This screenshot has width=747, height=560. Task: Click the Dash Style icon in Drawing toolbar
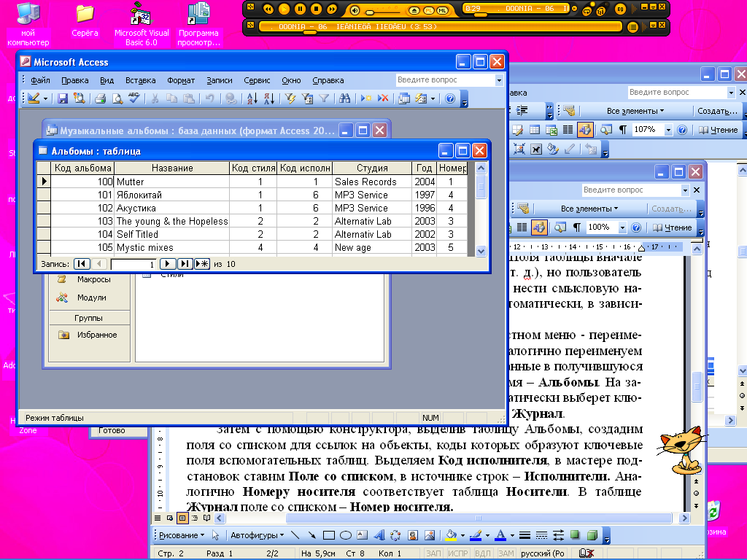pyautogui.click(x=542, y=535)
